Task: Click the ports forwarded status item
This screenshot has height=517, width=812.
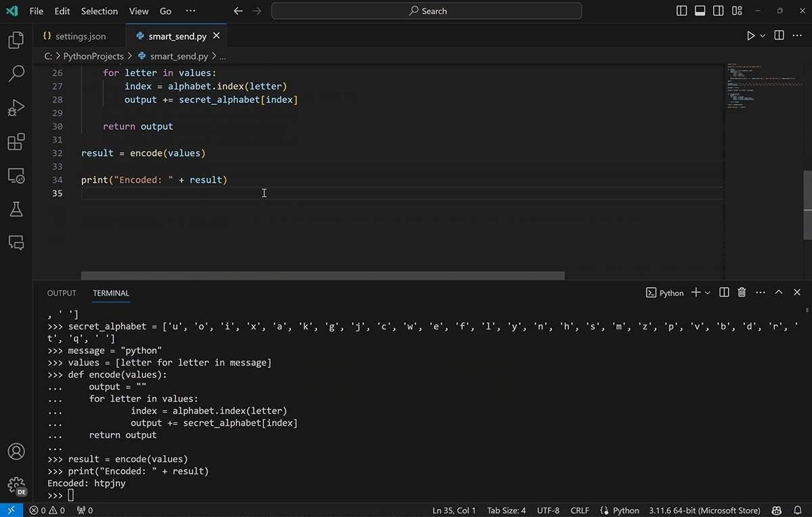Action: click(85, 510)
